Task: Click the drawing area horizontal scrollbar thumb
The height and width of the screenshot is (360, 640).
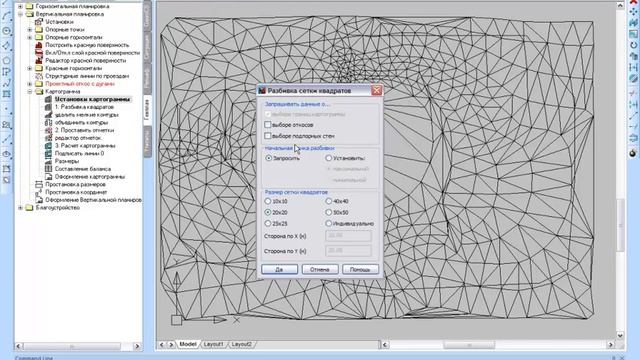Action: tap(469, 345)
